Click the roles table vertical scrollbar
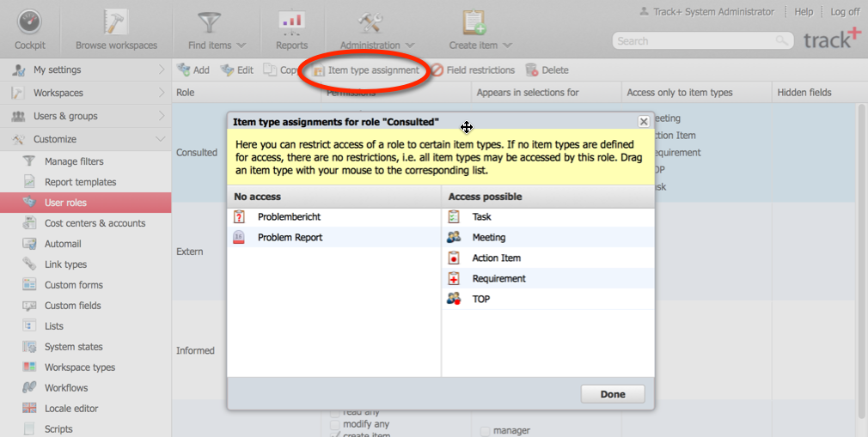The height and width of the screenshot is (437, 868). [861, 258]
